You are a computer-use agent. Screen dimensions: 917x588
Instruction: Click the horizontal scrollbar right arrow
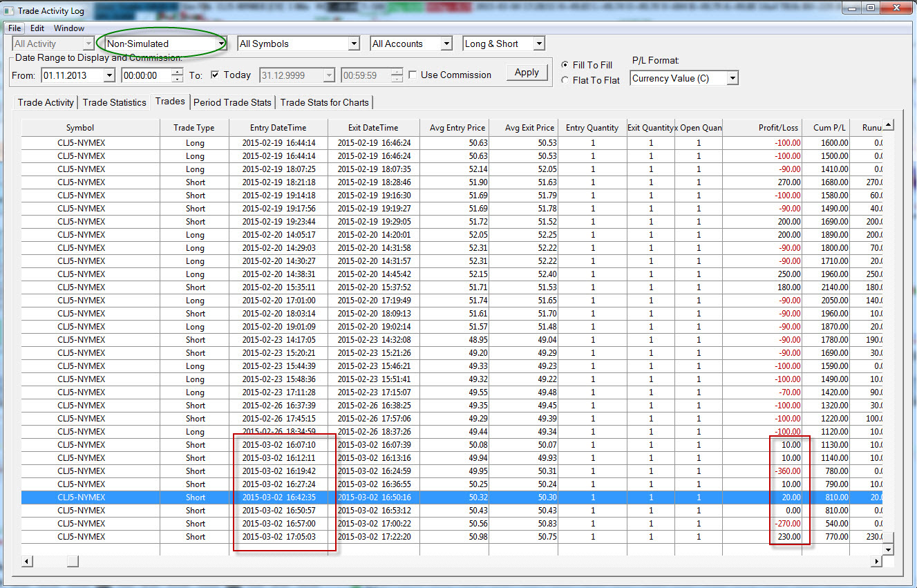click(876, 561)
